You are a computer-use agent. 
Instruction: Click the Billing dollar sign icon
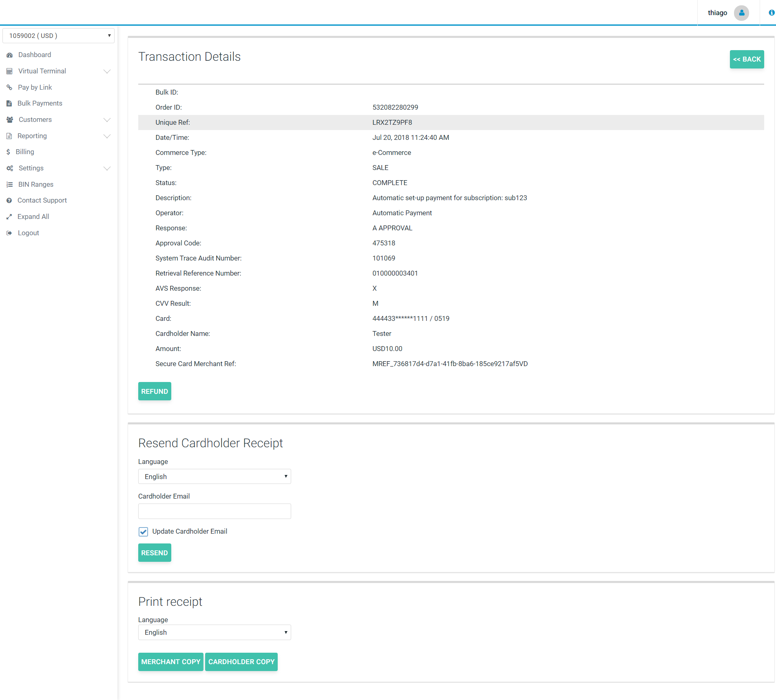pos(8,152)
